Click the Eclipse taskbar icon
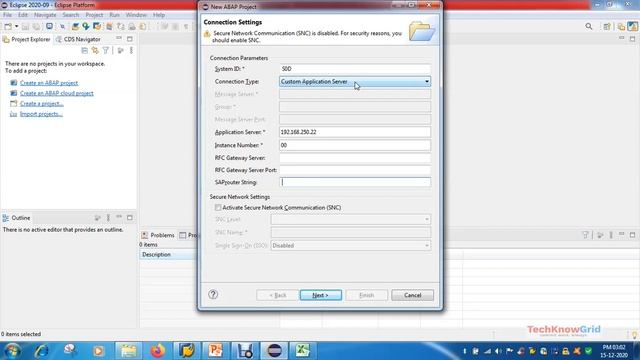 274,351
